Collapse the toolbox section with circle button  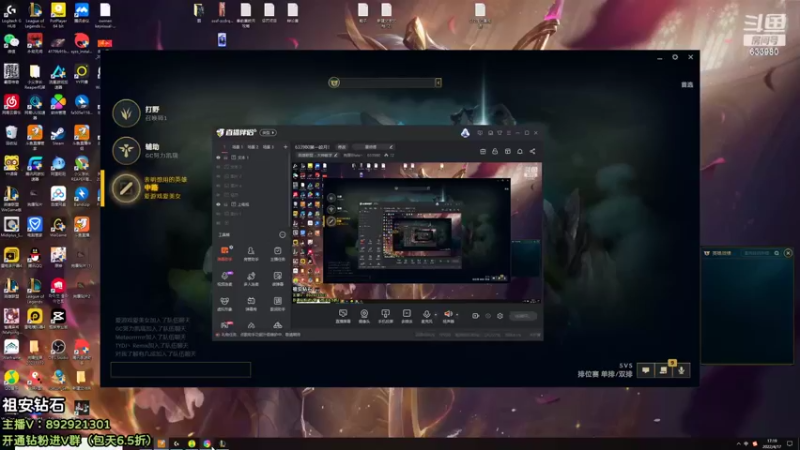282,235
